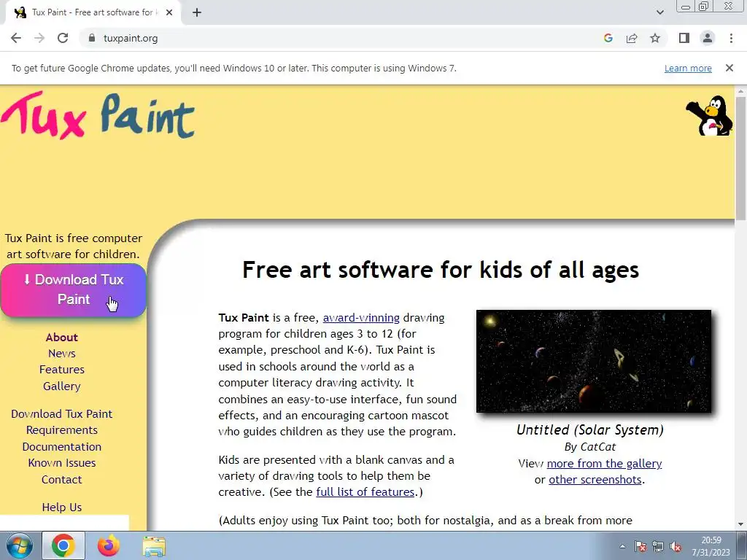
Task: Dismiss the Chrome update notification
Action: [729, 68]
